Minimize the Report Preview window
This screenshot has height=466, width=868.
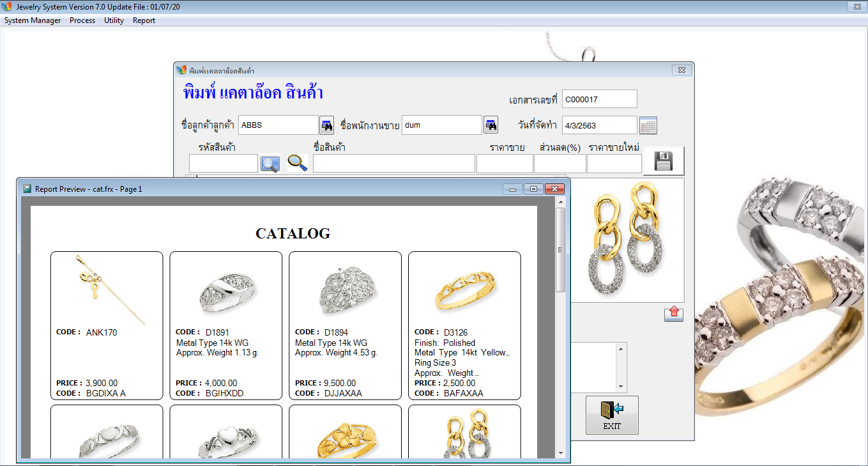[512, 189]
